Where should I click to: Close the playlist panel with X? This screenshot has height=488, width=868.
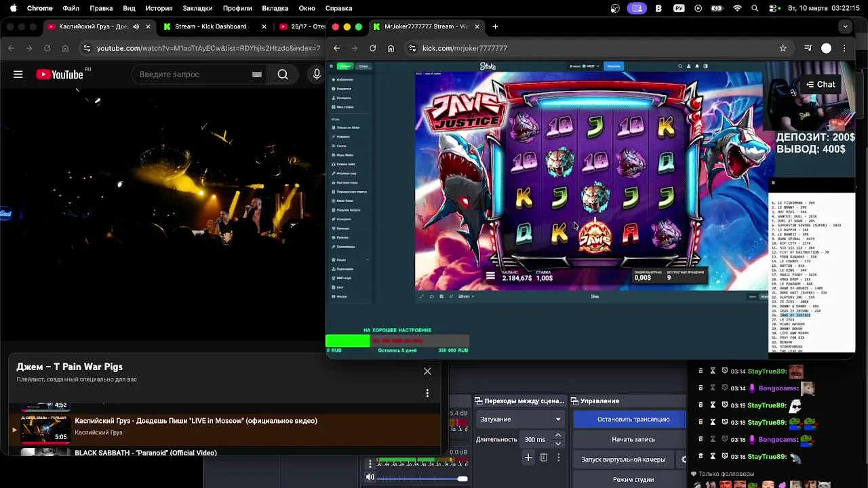coord(427,371)
